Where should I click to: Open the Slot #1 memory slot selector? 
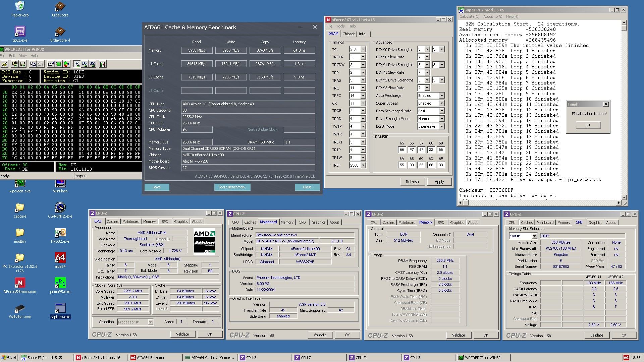coord(534,236)
